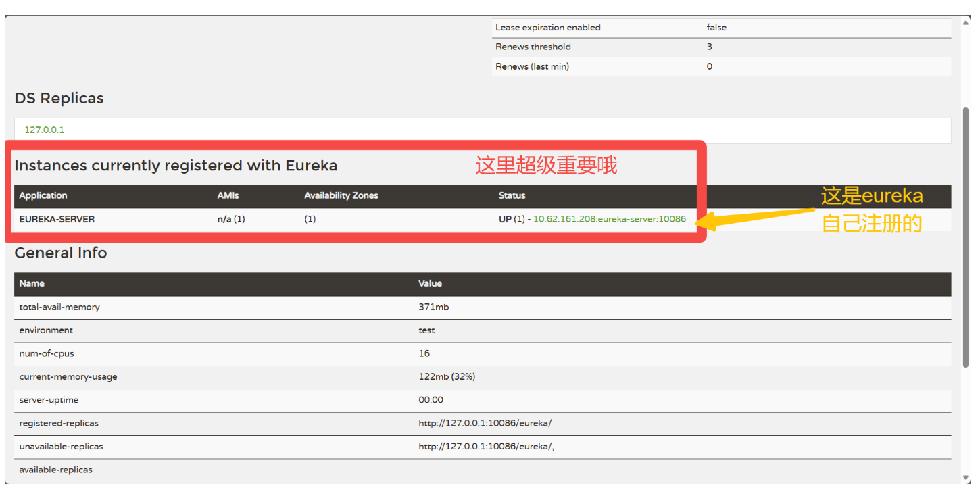The image size is (980, 490).
Task: Click the scrollbar up arrow
Action: [966, 23]
